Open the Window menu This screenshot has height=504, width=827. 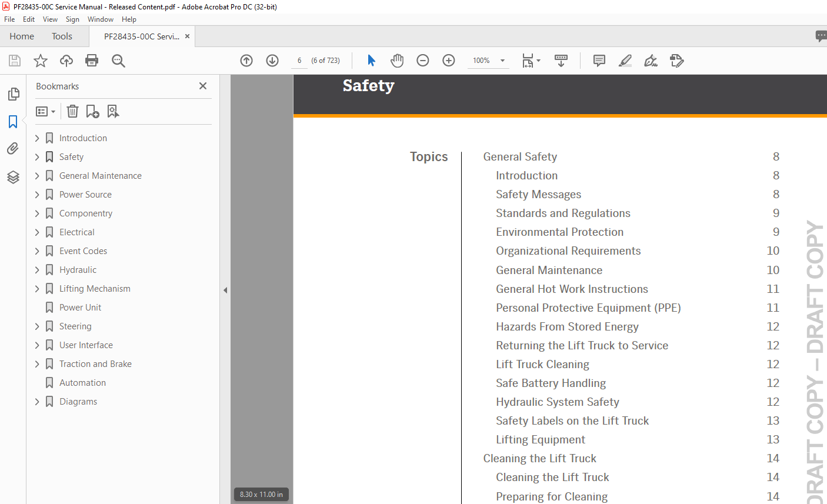tap(101, 19)
